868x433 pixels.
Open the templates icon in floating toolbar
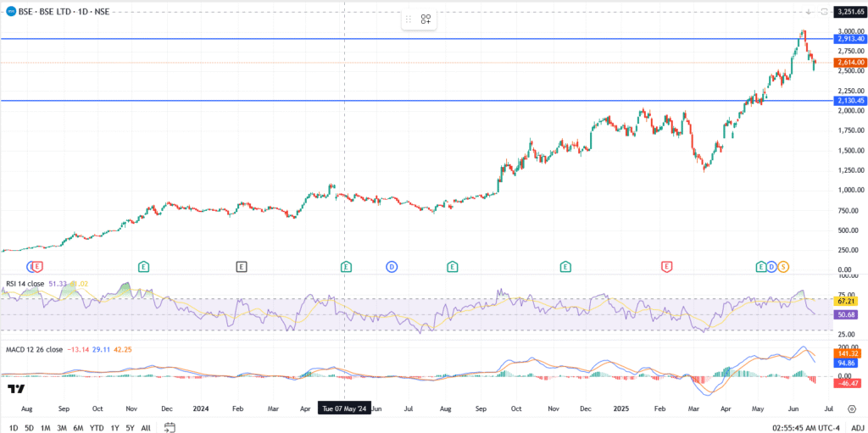(426, 19)
